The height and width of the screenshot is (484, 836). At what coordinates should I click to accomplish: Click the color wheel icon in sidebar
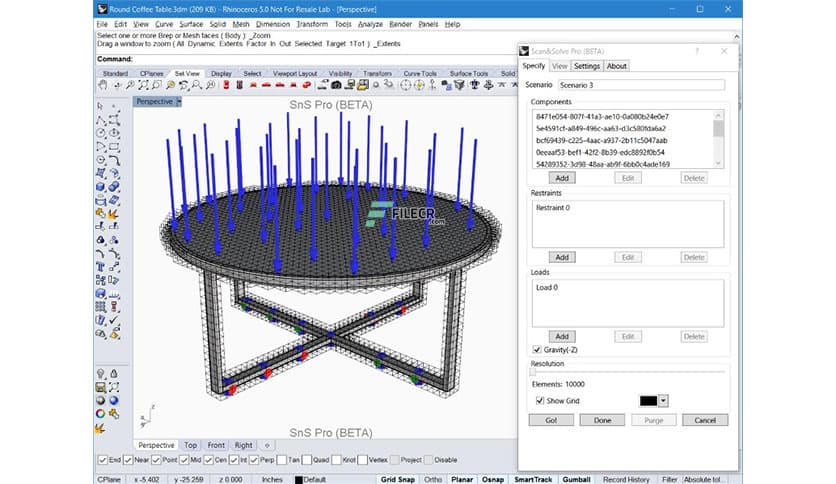click(x=101, y=414)
